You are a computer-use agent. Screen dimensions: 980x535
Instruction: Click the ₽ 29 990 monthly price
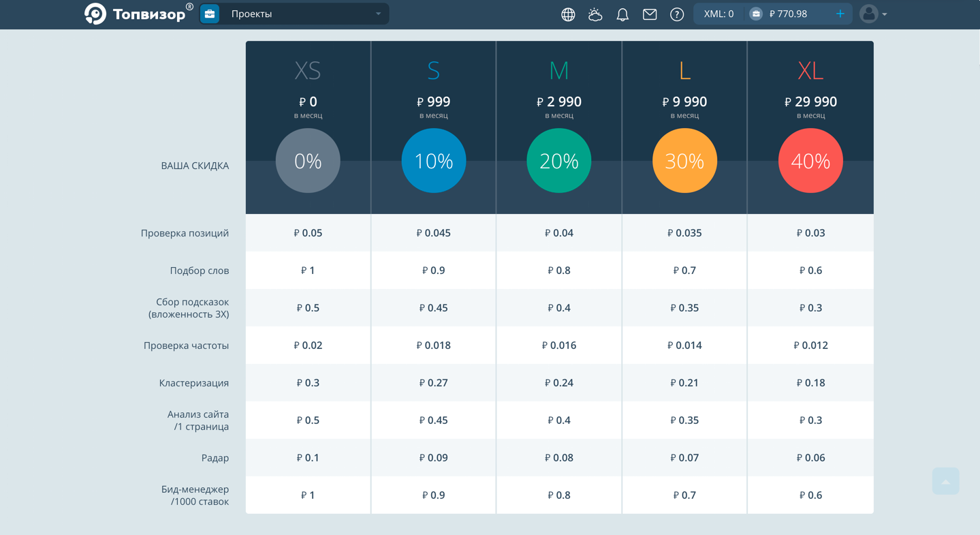tap(810, 102)
